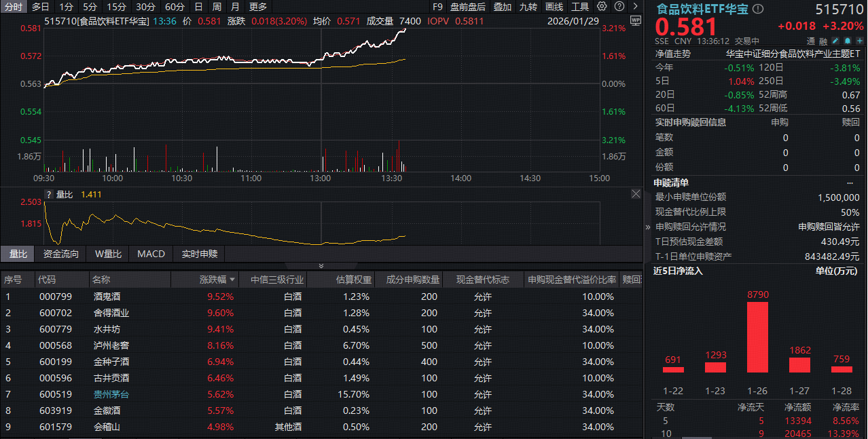Click the info icon next to 食品饮料ETF华宝
The height and width of the screenshot is (439, 868).
[759, 9]
